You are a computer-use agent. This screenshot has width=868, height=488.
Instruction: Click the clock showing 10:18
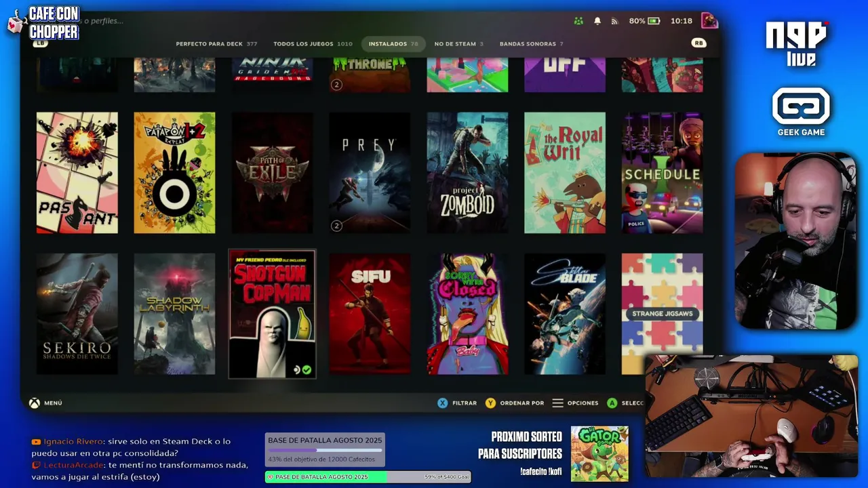(x=681, y=21)
